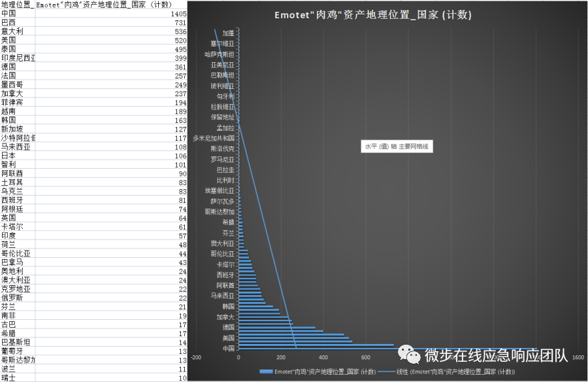Select the 巴拿马 table cell
Viewport: 588px width, 382px height.
(x=18, y=262)
